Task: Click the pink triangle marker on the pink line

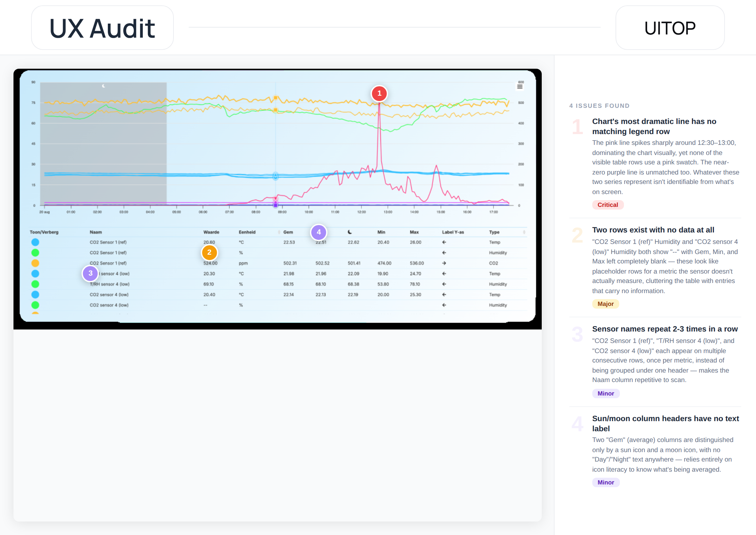Action: click(276, 199)
